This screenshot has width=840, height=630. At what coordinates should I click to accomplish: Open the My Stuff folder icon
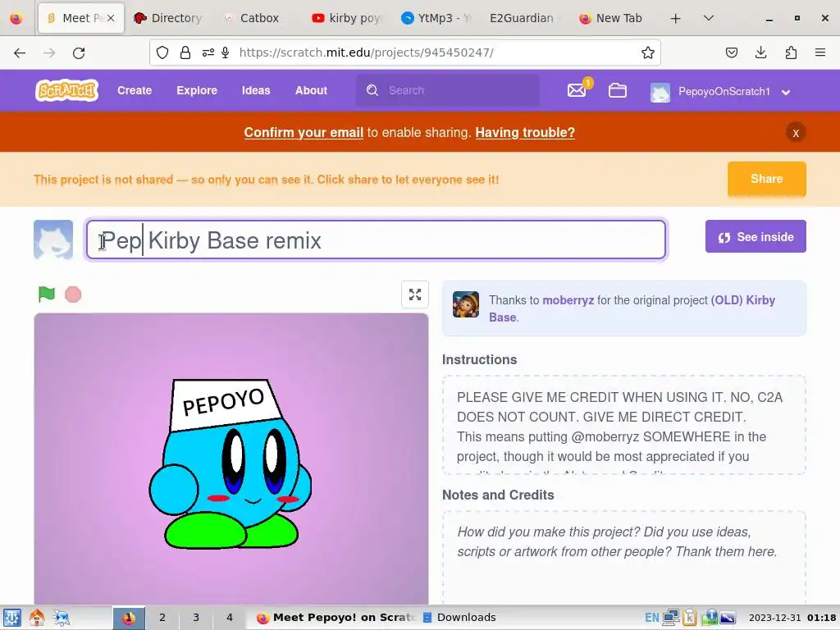coord(617,90)
